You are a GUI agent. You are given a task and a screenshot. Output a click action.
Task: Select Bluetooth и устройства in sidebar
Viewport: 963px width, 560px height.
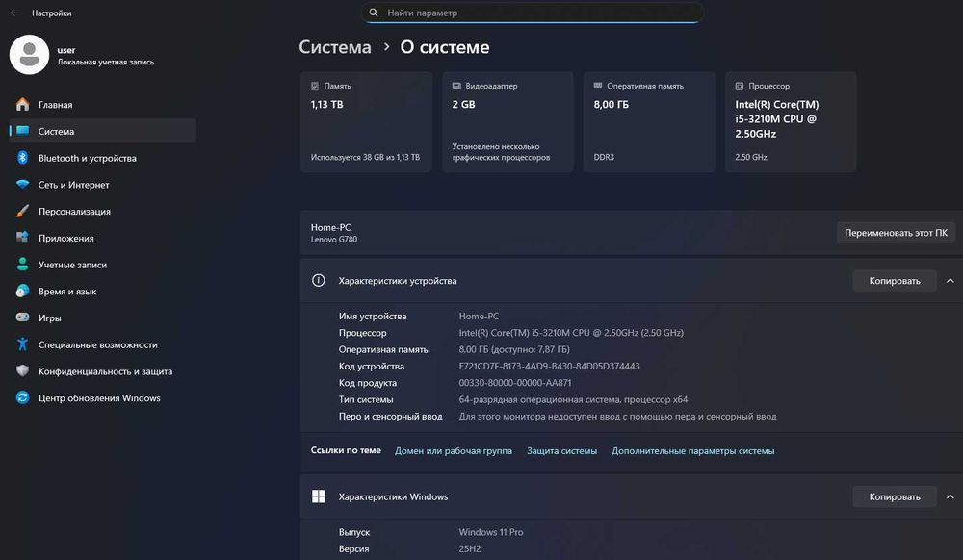103,158
